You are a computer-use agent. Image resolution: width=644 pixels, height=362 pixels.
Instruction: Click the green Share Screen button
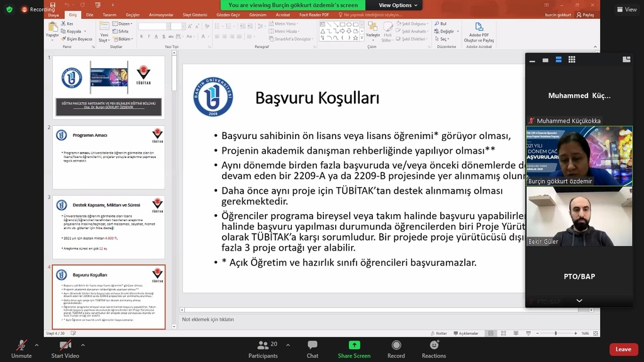(354, 349)
